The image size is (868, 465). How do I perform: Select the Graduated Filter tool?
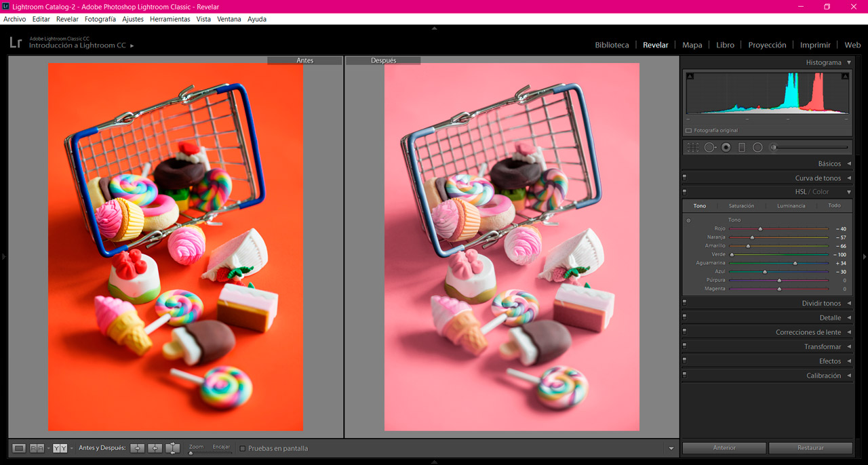coord(742,147)
